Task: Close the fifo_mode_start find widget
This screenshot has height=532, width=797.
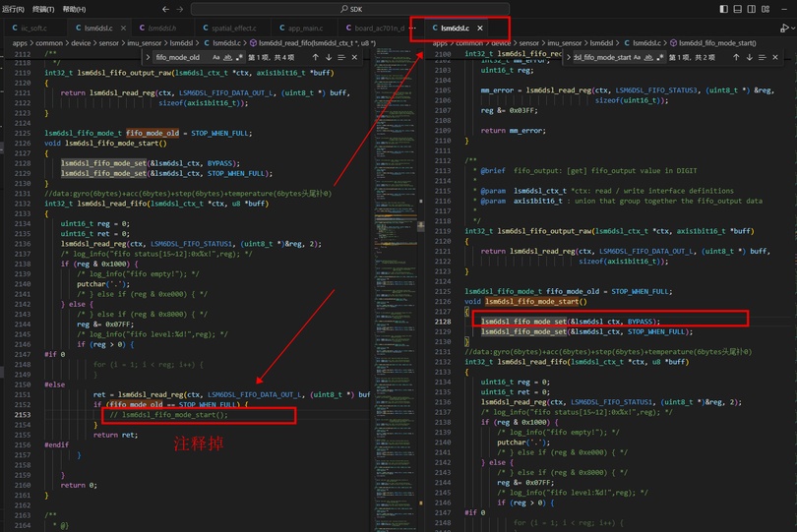Action: coord(775,57)
